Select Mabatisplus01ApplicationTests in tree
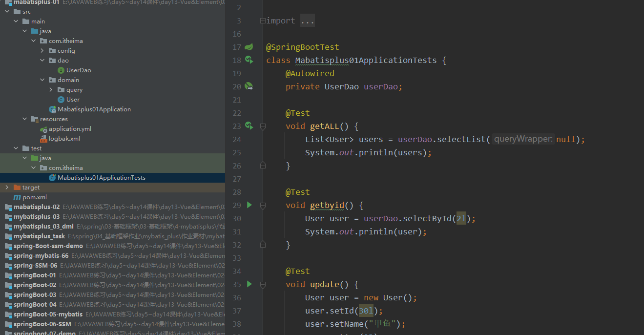644x335 pixels. coord(102,178)
